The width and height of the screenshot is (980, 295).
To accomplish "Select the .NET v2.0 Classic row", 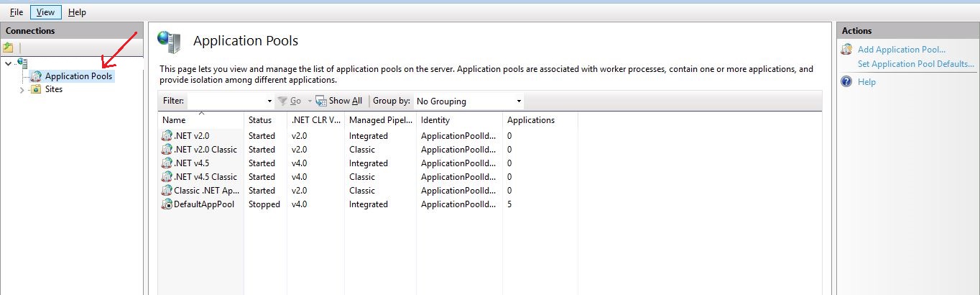I will coord(205,150).
